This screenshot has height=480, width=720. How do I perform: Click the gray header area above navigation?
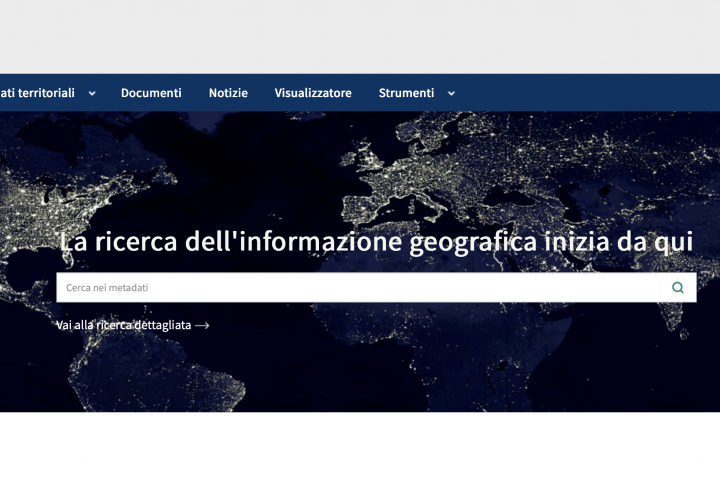[x=360, y=36]
